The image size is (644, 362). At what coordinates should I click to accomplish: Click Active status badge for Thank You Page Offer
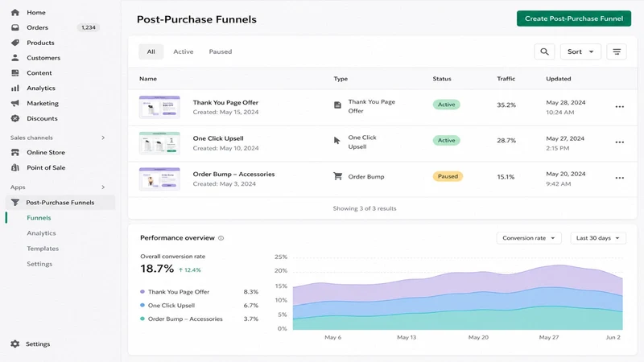447,105
